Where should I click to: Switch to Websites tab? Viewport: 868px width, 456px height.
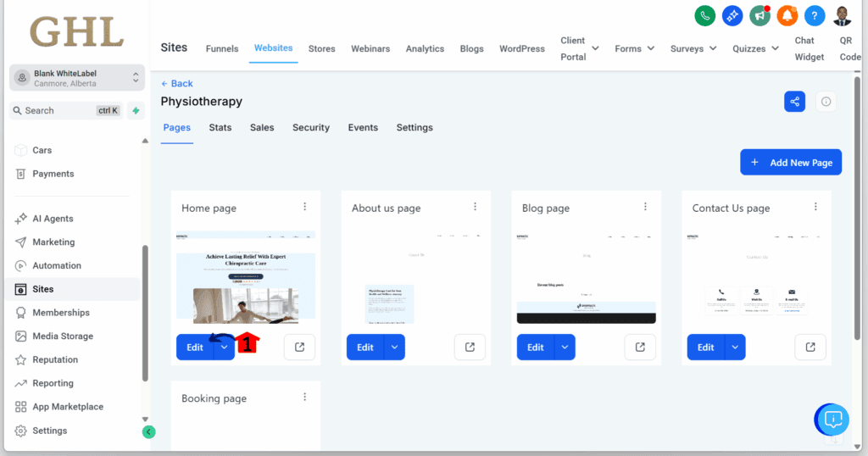pos(274,48)
